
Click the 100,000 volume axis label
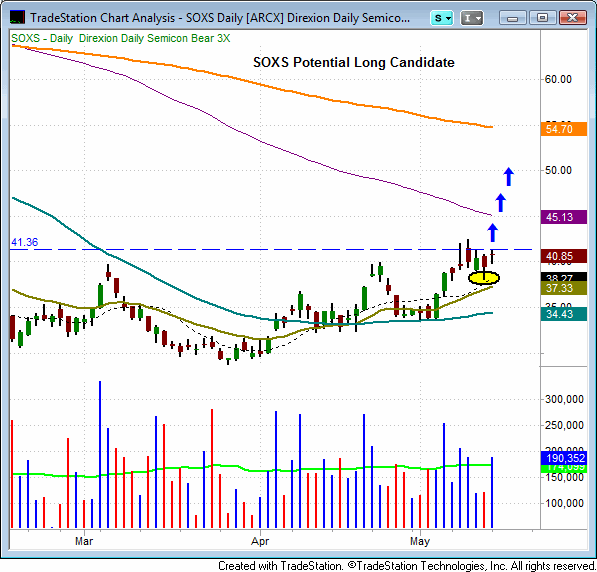point(564,503)
